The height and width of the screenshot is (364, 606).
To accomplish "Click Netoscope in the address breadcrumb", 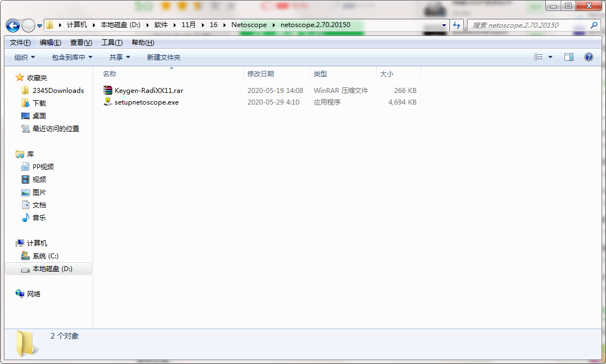I will click(x=249, y=25).
